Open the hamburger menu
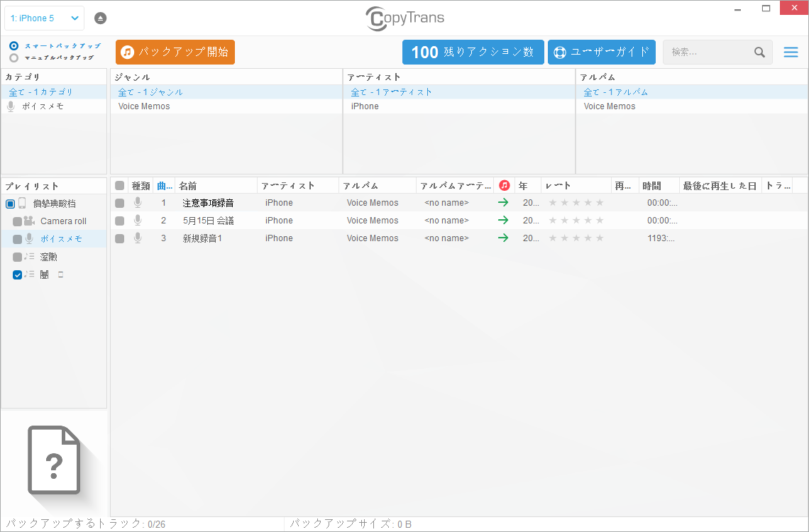Image resolution: width=809 pixels, height=532 pixels. pyautogui.click(x=791, y=52)
